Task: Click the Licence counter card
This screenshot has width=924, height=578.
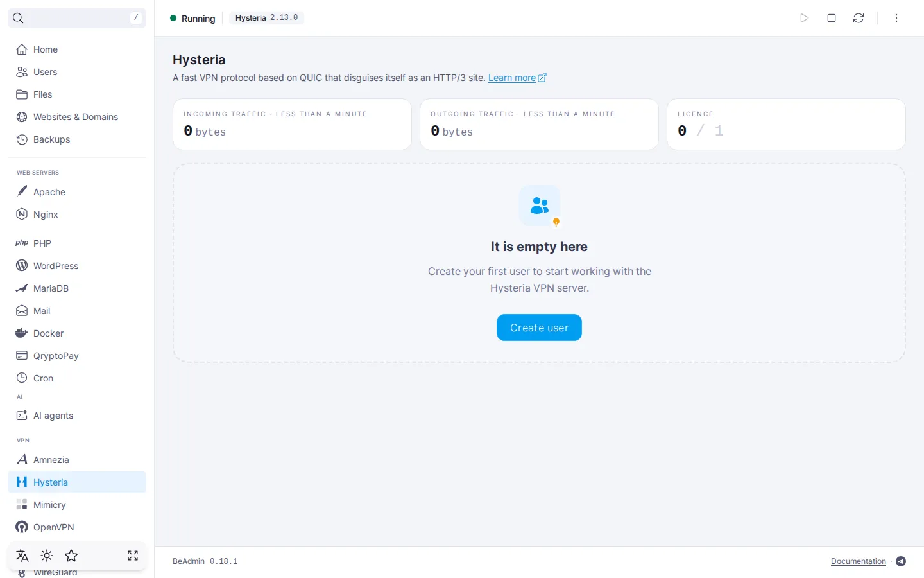Action: point(786,124)
